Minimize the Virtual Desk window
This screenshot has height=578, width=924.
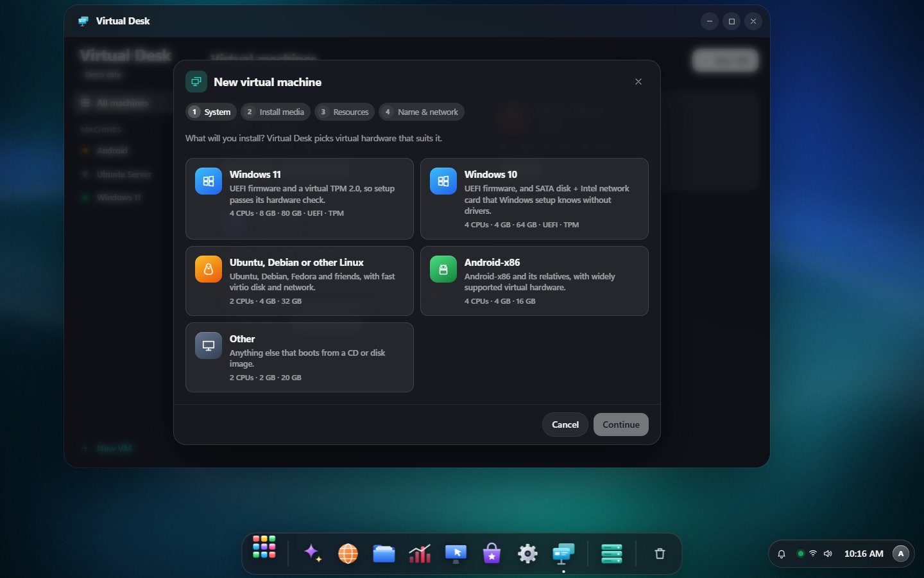710,21
